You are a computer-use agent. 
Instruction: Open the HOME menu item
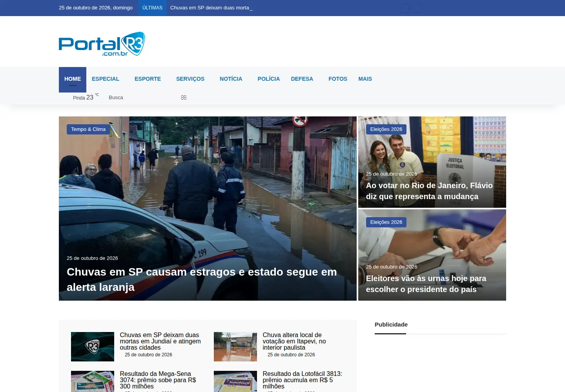pyautogui.click(x=73, y=79)
